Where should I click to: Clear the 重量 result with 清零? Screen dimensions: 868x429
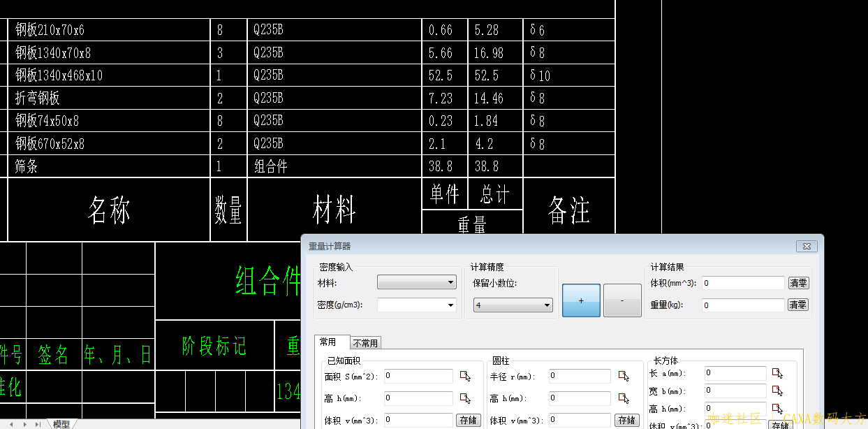point(798,305)
